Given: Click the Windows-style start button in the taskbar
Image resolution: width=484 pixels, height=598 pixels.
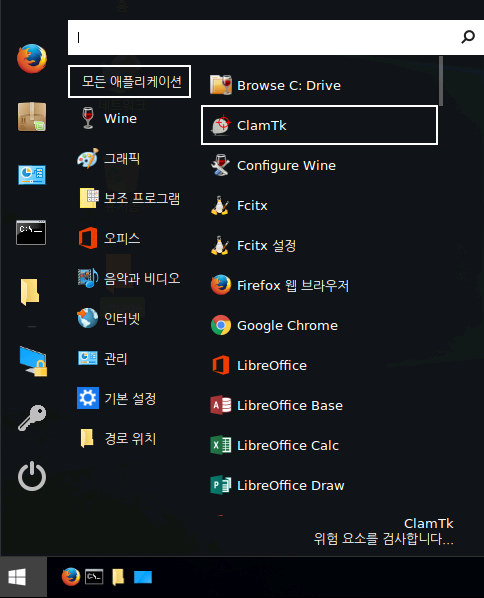Looking at the screenshot, I should (x=18, y=577).
